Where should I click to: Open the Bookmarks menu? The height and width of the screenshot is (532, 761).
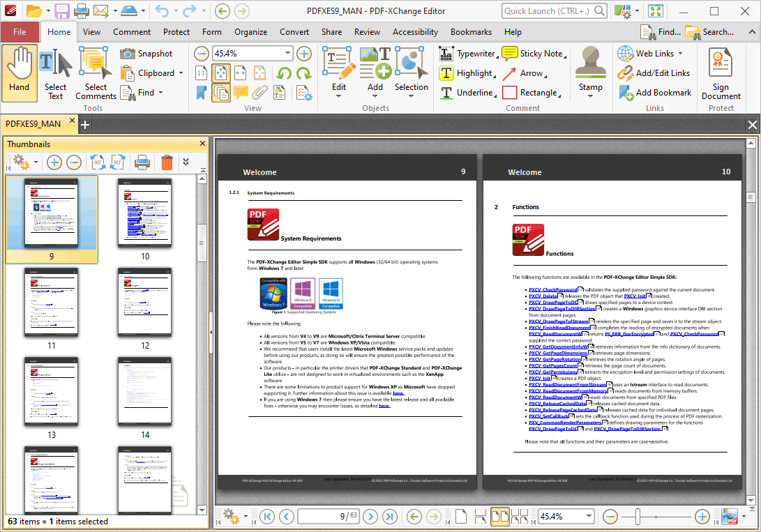(x=471, y=31)
